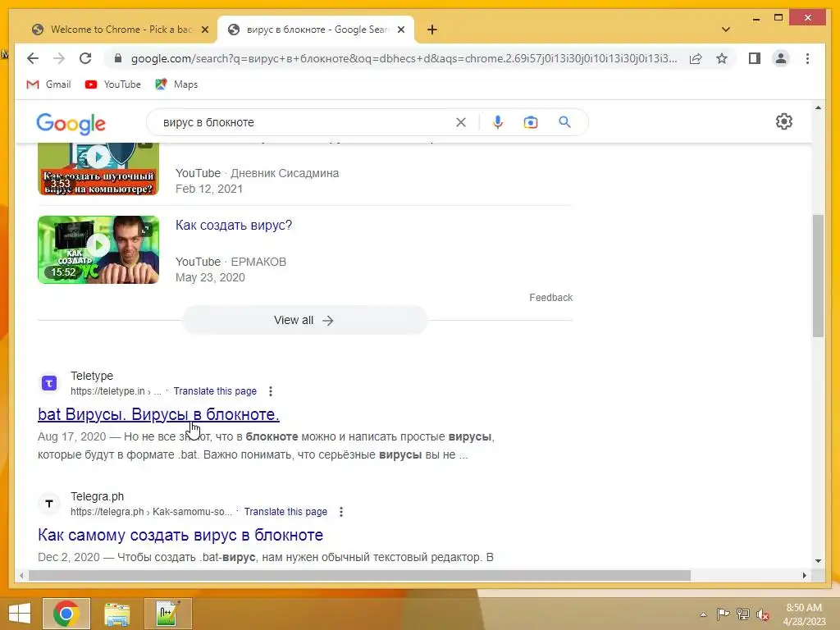840x630 pixels.
Task: Close the Google Search tab
Action: click(400, 30)
